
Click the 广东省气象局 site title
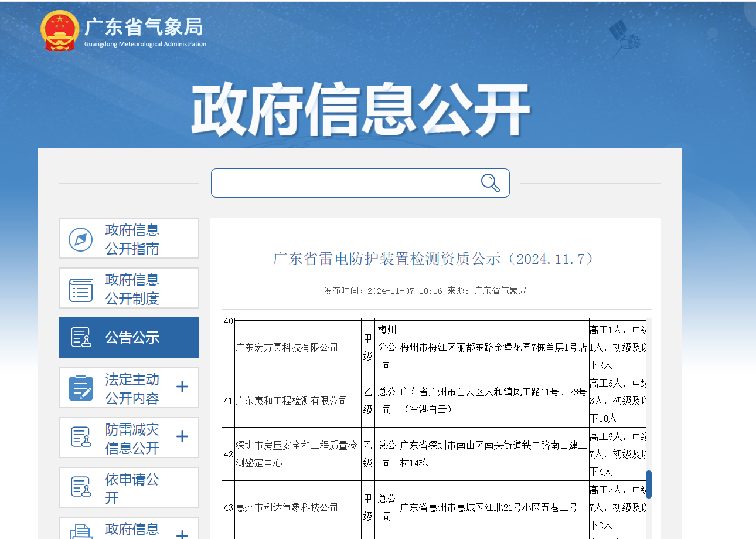pos(145,27)
